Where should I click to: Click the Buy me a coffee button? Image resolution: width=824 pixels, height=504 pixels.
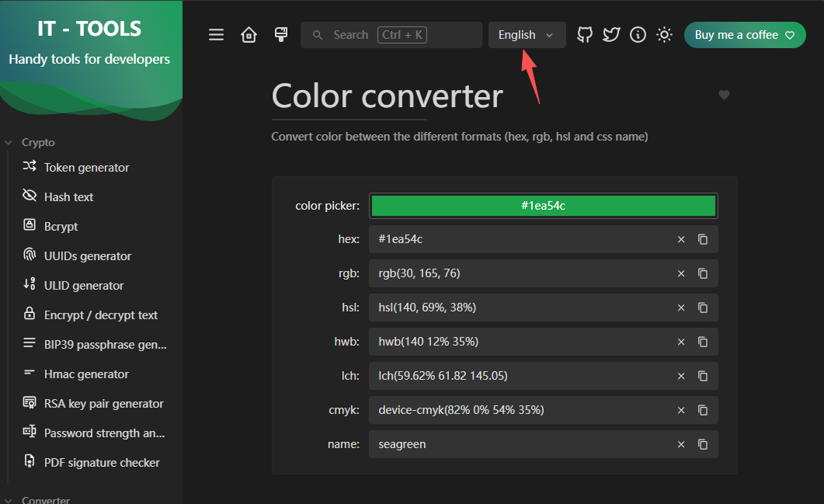(x=744, y=35)
